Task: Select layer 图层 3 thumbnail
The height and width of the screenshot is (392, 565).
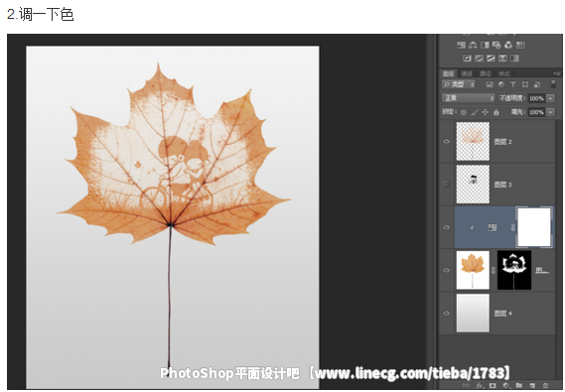Action: pyautogui.click(x=473, y=185)
